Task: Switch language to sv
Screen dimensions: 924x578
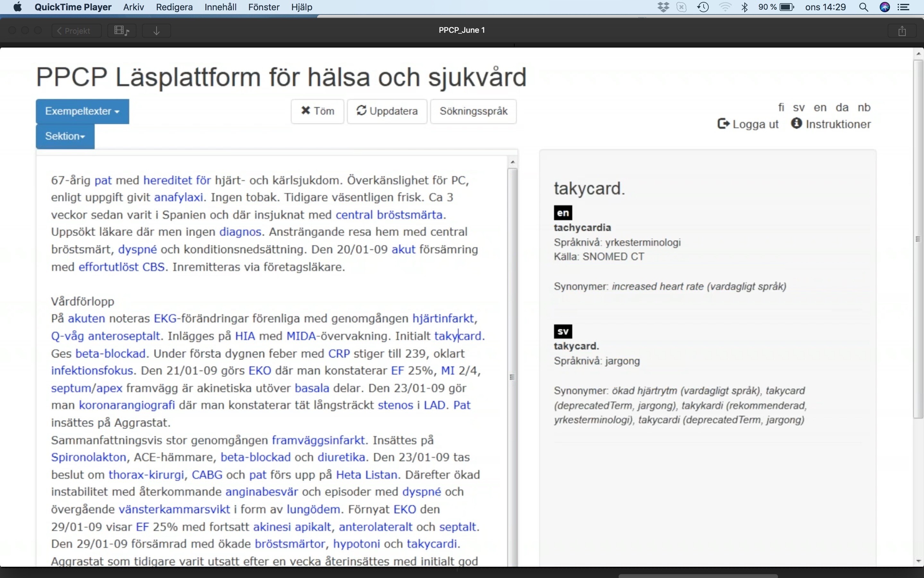Action: [799, 108]
